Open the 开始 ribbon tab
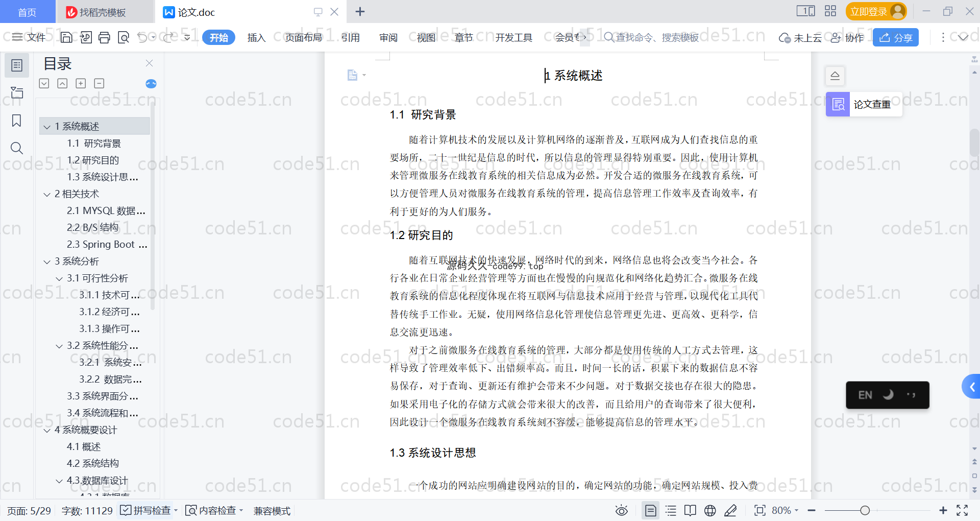The image size is (980, 521). [x=218, y=37]
